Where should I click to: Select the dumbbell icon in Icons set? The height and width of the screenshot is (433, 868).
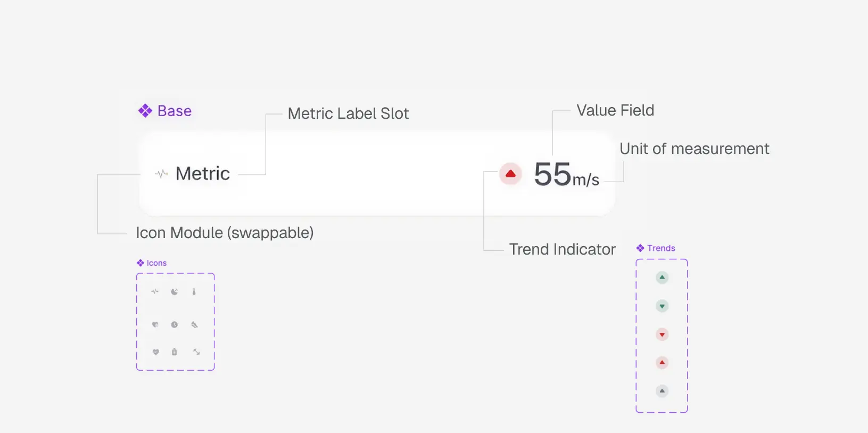pyautogui.click(x=196, y=352)
